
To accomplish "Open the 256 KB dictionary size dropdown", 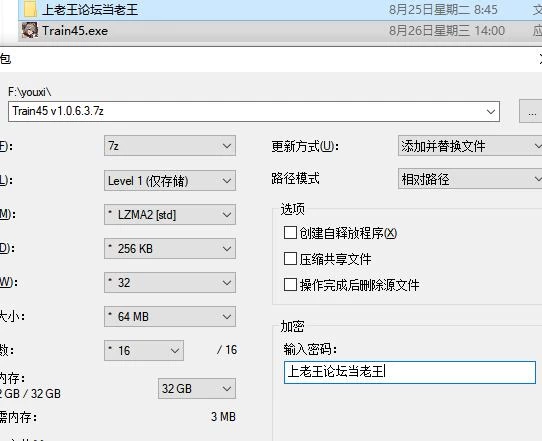I will (x=170, y=248).
